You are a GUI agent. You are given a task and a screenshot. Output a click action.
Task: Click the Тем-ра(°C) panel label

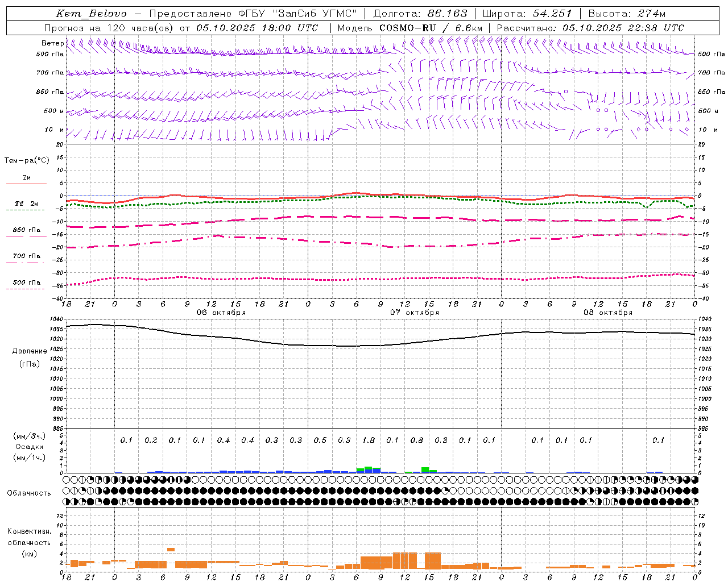27,161
